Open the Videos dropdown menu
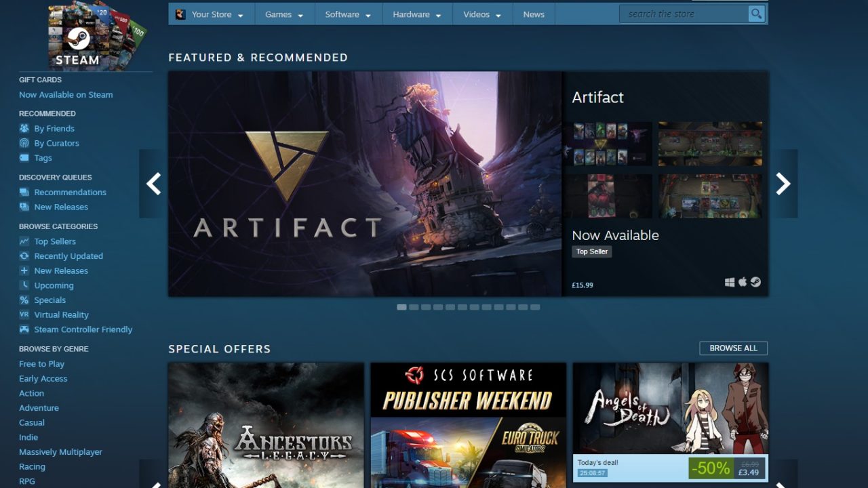 (483, 14)
